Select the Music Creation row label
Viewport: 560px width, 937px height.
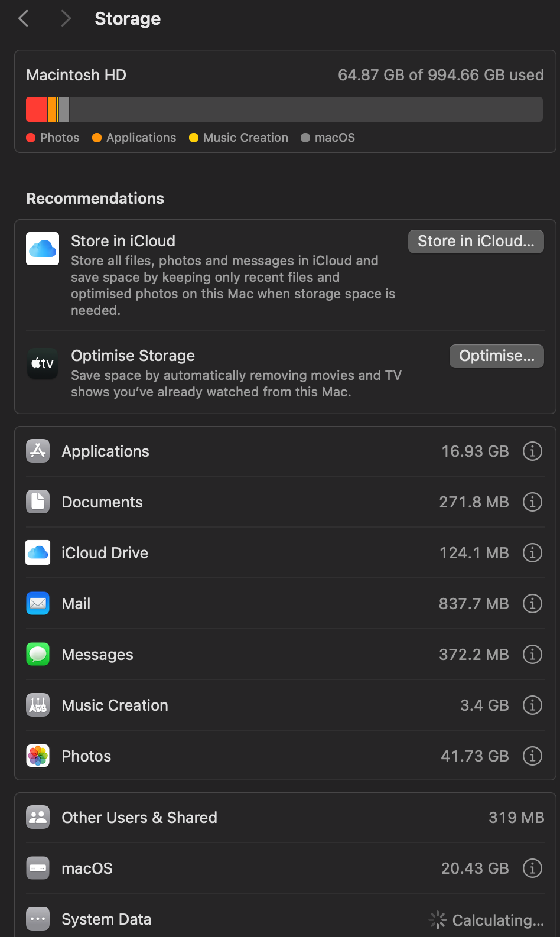(x=115, y=705)
